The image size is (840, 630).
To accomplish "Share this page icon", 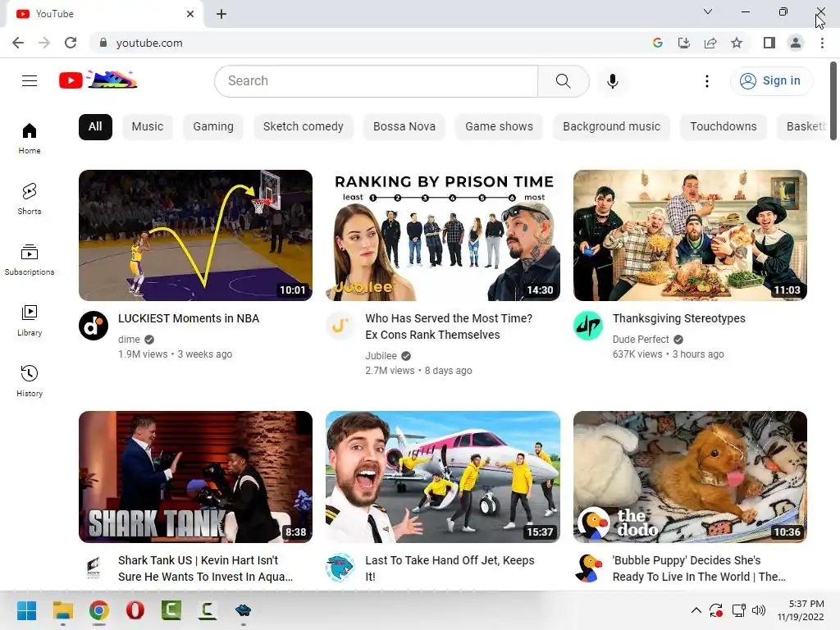I will [x=710, y=43].
